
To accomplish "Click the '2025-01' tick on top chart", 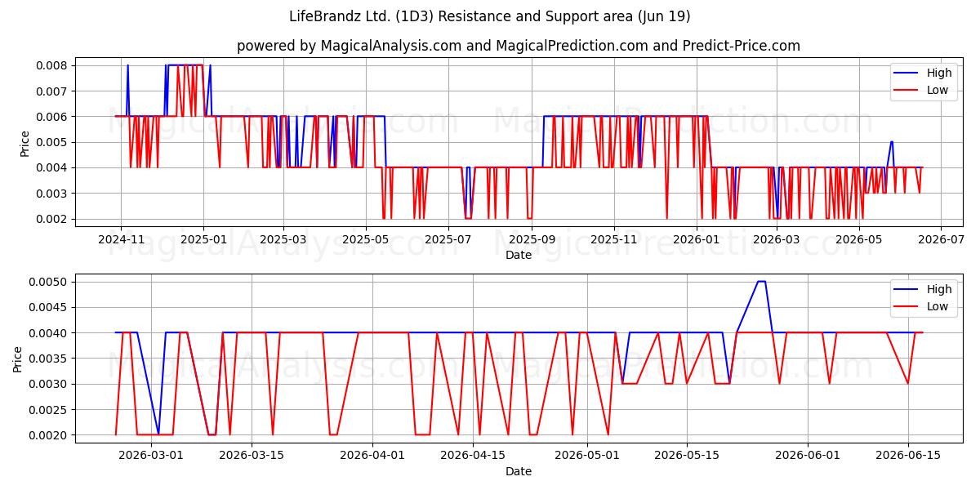I will (203, 239).
